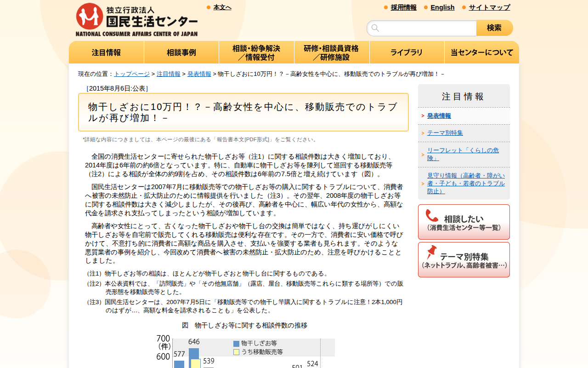The width and height of the screenshot is (588, 368).
Task: Click the PDF report note below the title
Action: point(200,139)
